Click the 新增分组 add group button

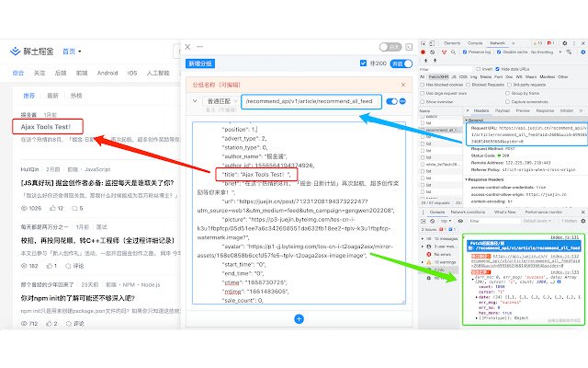[200, 63]
